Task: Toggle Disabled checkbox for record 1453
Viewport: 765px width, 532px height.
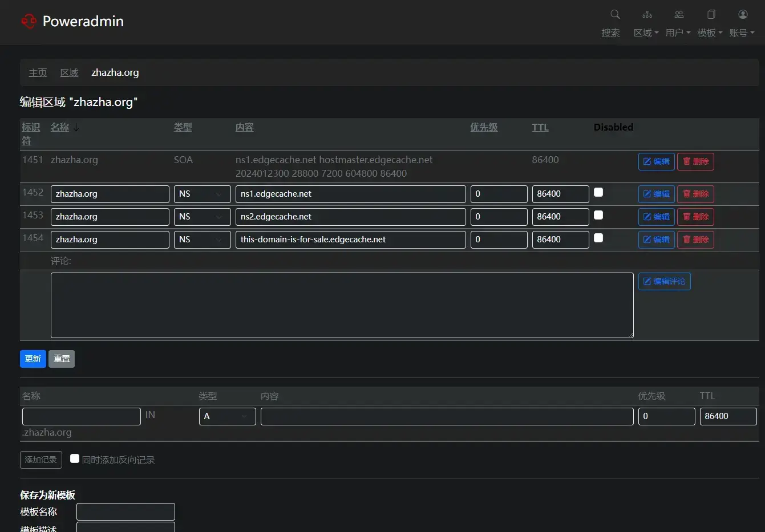Action: tap(598, 215)
